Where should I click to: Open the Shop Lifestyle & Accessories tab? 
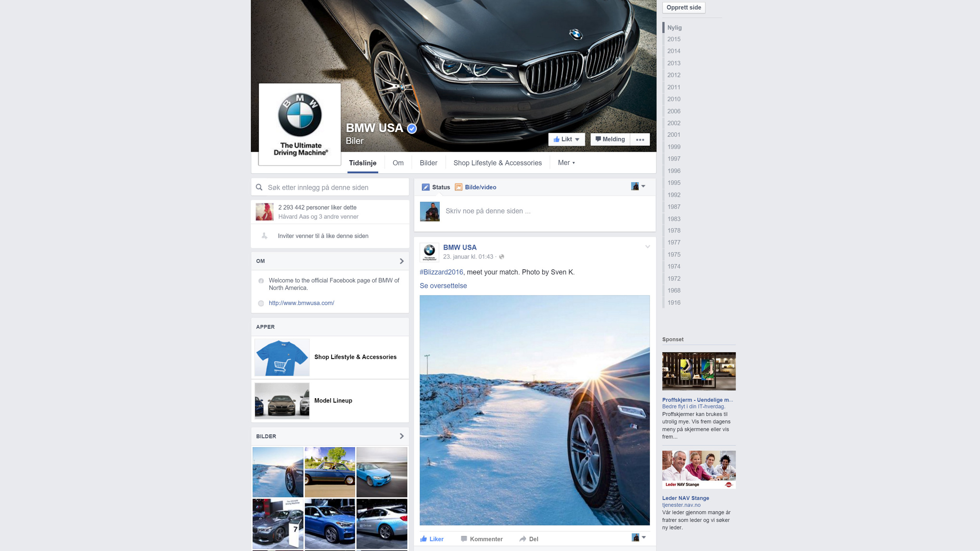(497, 163)
